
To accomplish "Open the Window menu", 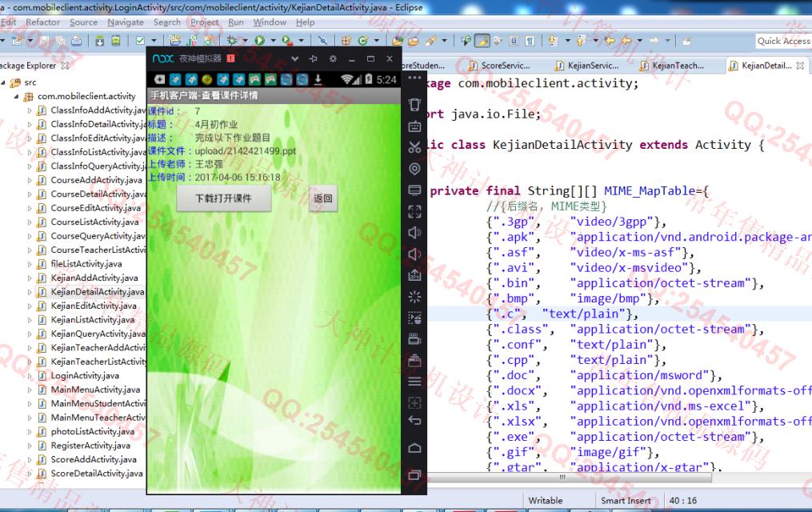I will pyautogui.click(x=270, y=22).
